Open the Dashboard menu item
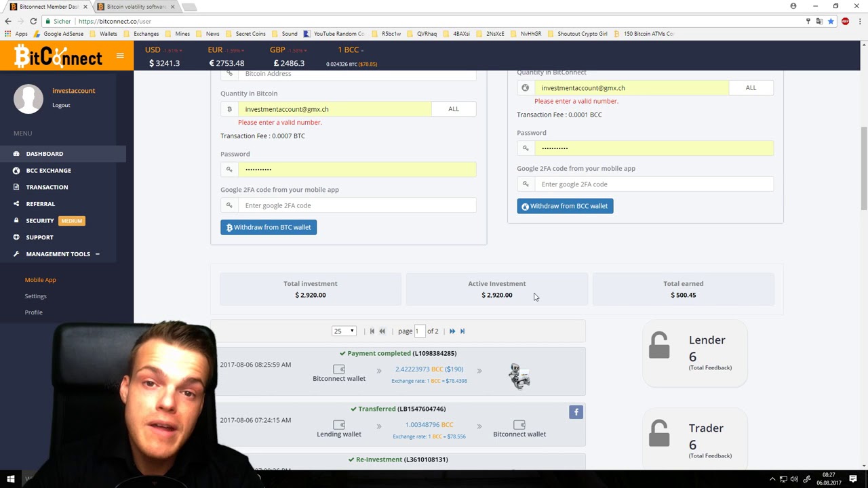868x488 pixels. click(x=45, y=154)
